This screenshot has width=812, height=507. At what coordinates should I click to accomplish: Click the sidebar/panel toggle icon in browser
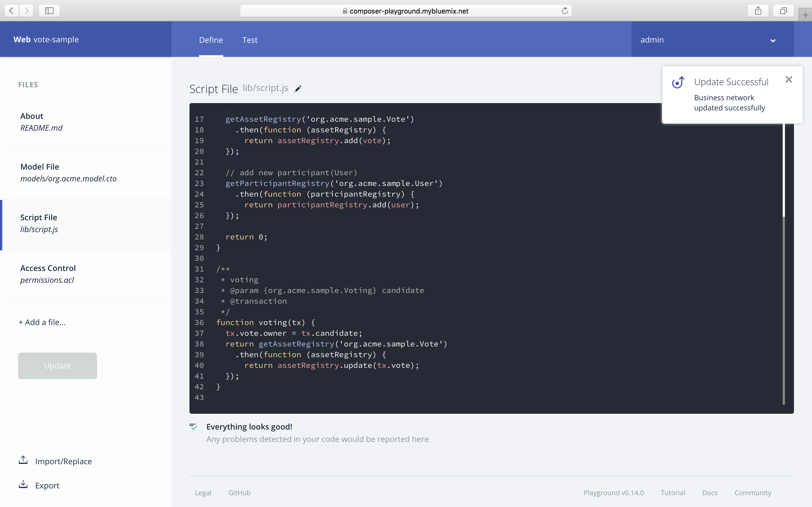tap(49, 10)
